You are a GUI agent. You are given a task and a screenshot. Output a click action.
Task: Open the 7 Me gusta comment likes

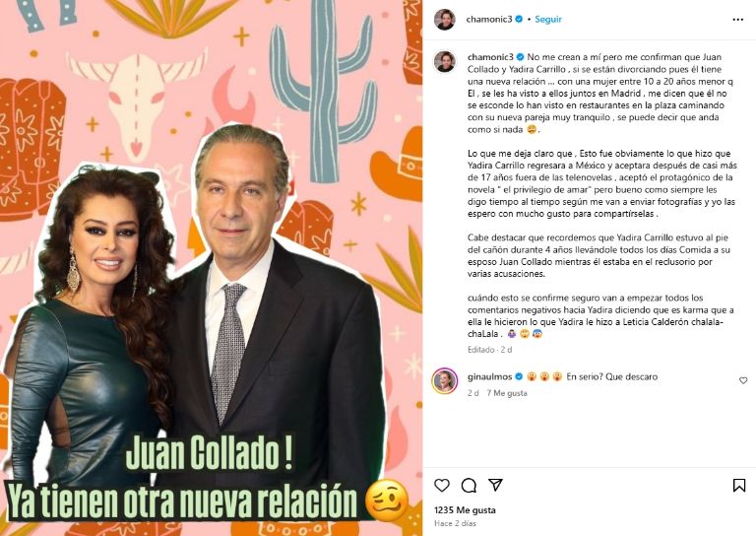point(507,393)
